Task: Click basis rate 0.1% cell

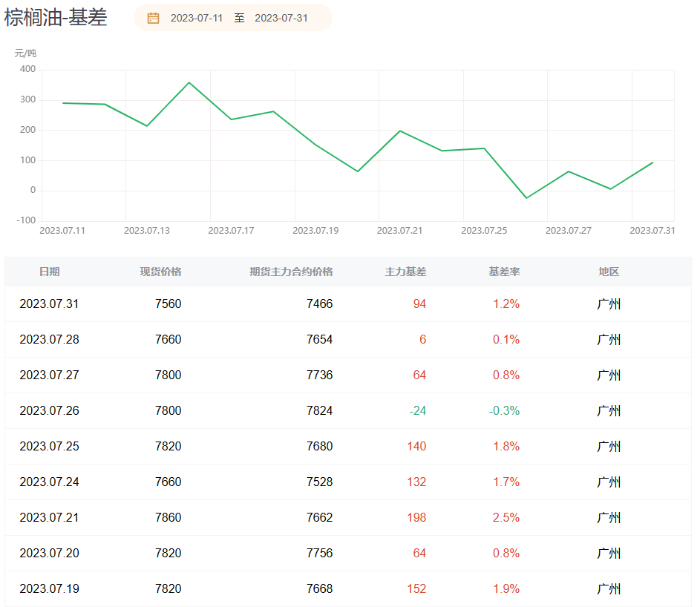Action: point(506,340)
